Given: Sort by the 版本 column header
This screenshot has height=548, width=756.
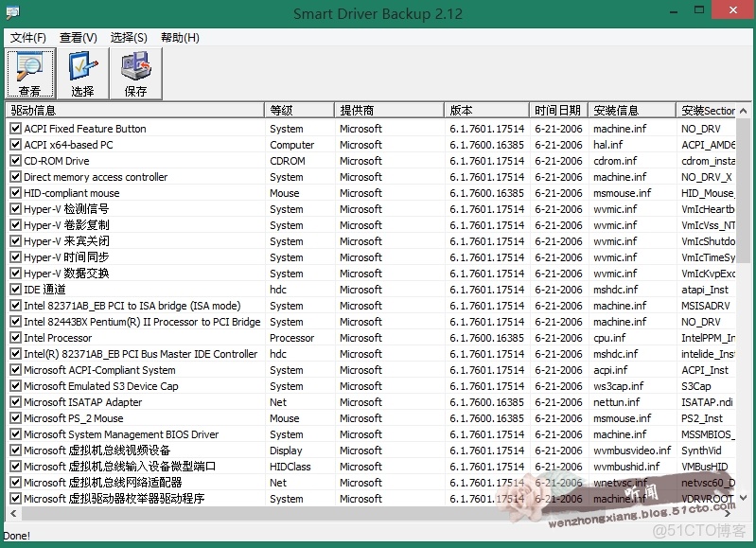Looking at the screenshot, I should click(486, 111).
